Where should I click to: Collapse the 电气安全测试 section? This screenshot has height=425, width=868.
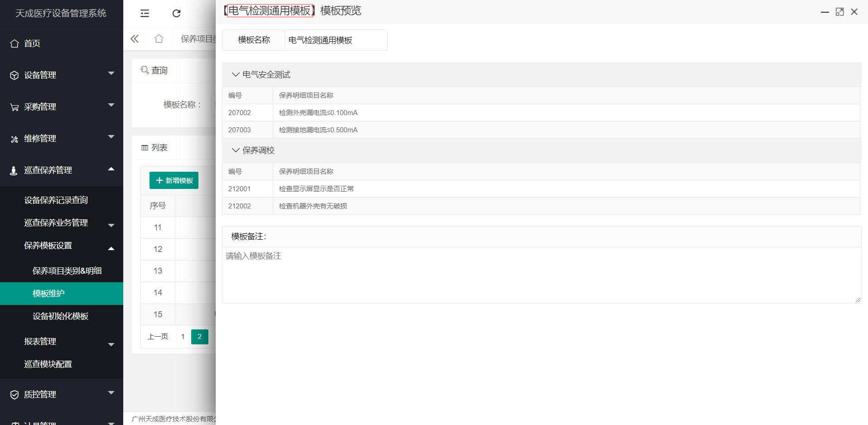pos(236,74)
